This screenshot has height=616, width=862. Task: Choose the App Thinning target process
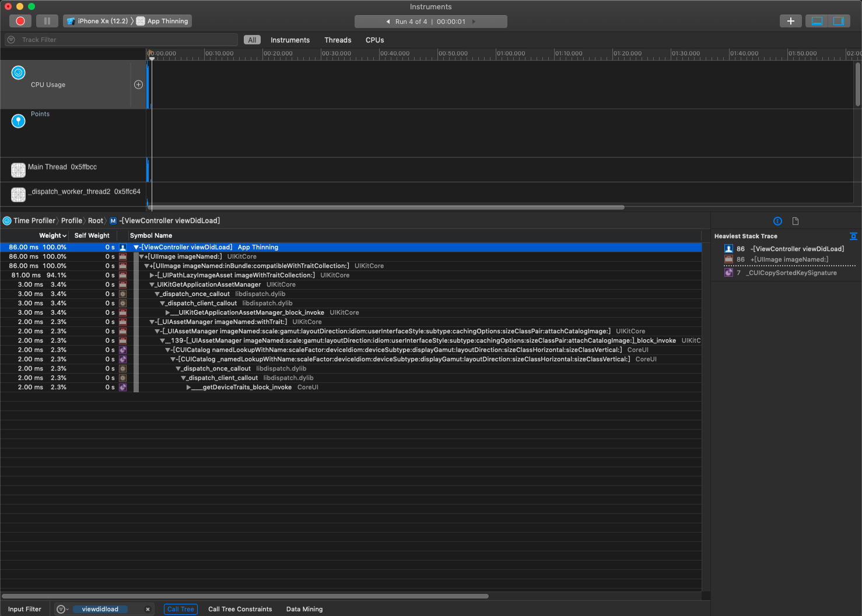coord(163,21)
